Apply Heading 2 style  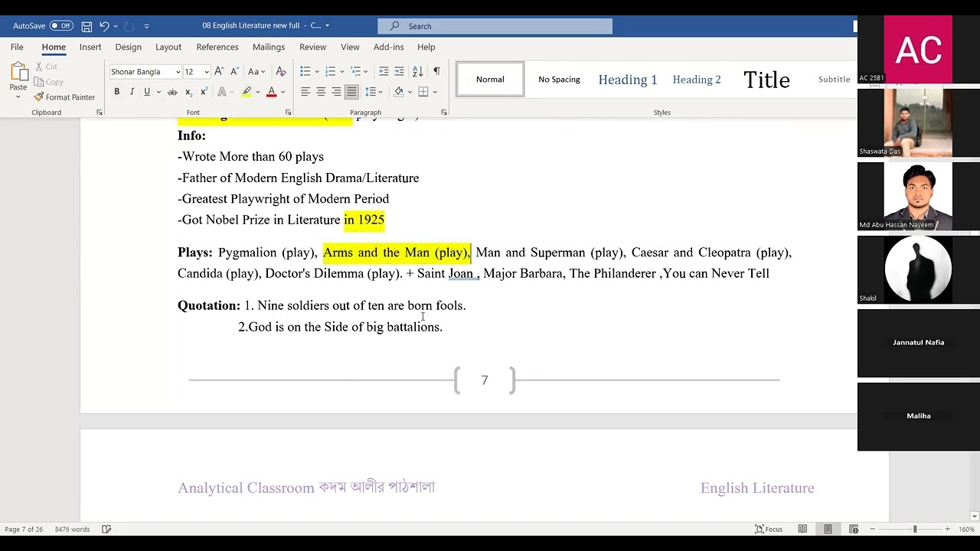click(x=697, y=80)
